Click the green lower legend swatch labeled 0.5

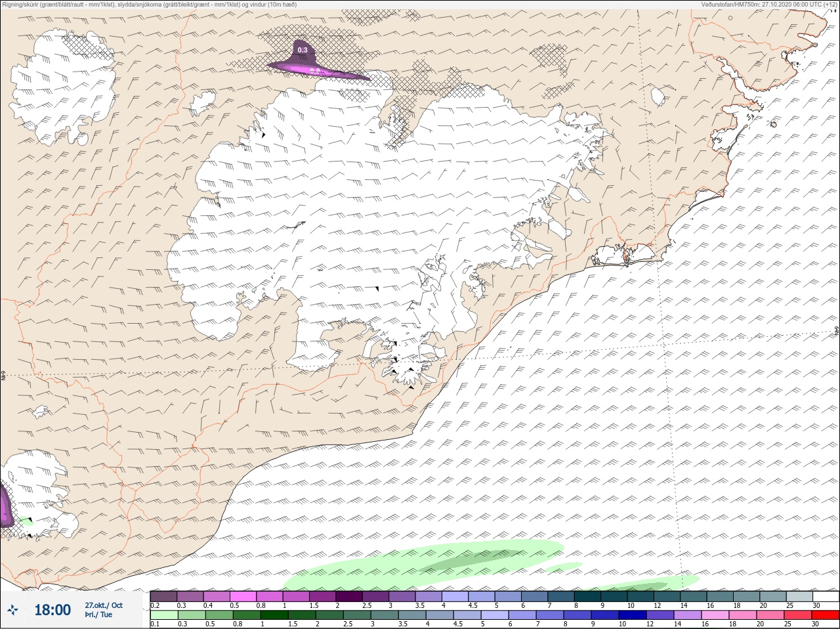pyautogui.click(x=219, y=615)
